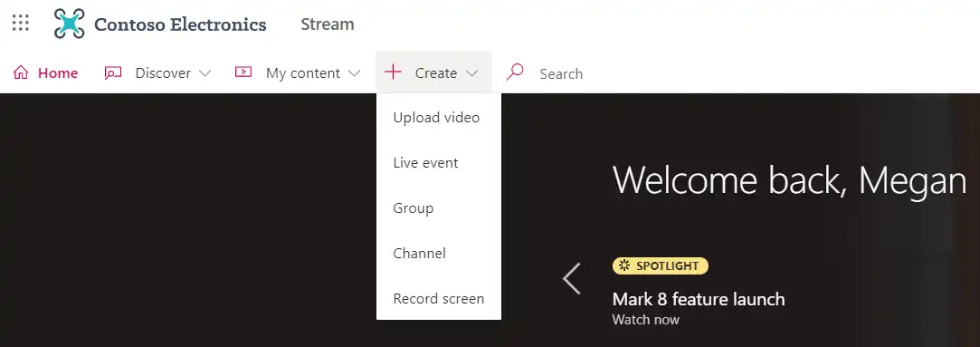This screenshot has width=980, height=347.
Task: Click the SPOTLIGHT badge star icon
Action: [623, 265]
